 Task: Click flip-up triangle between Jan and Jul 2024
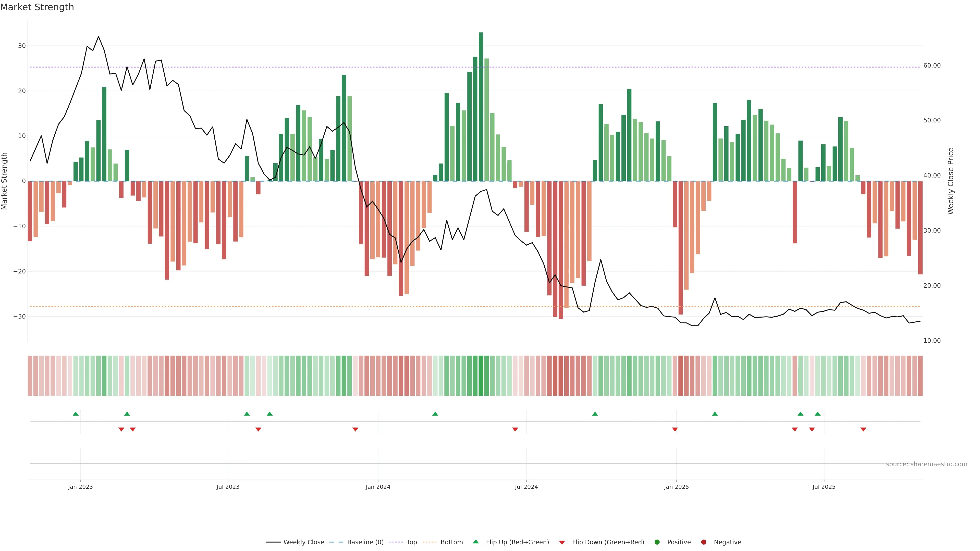(435, 414)
